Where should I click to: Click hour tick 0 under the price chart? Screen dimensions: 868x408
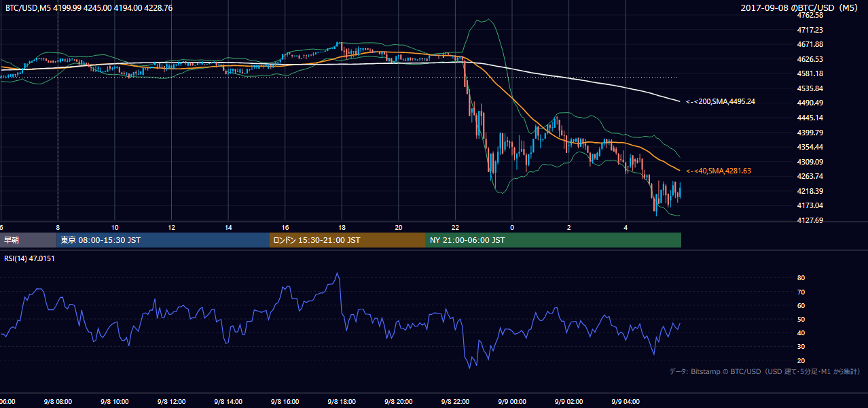pyautogui.click(x=513, y=227)
